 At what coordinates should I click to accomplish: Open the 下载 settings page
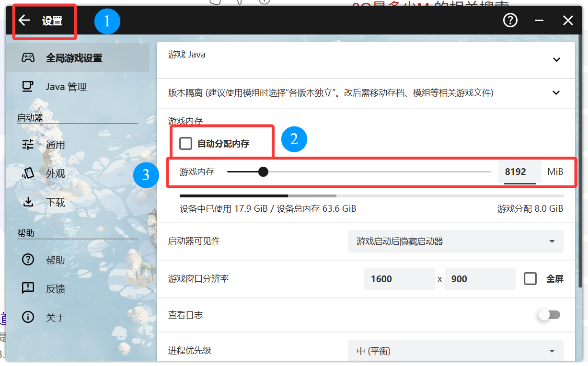78,202
